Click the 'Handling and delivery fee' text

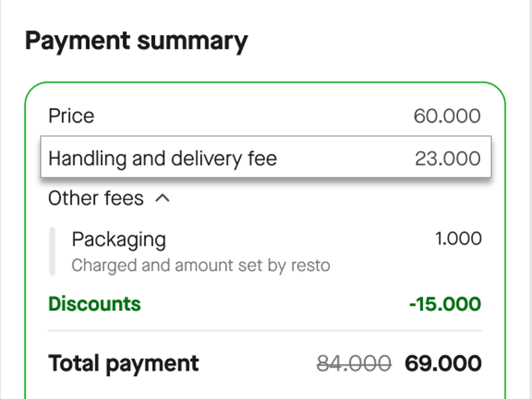click(163, 158)
